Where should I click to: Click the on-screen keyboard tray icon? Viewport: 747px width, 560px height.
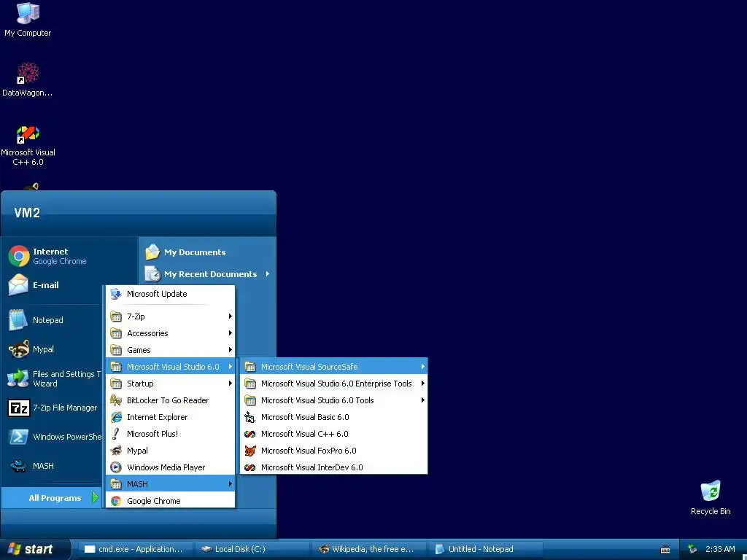point(665,550)
